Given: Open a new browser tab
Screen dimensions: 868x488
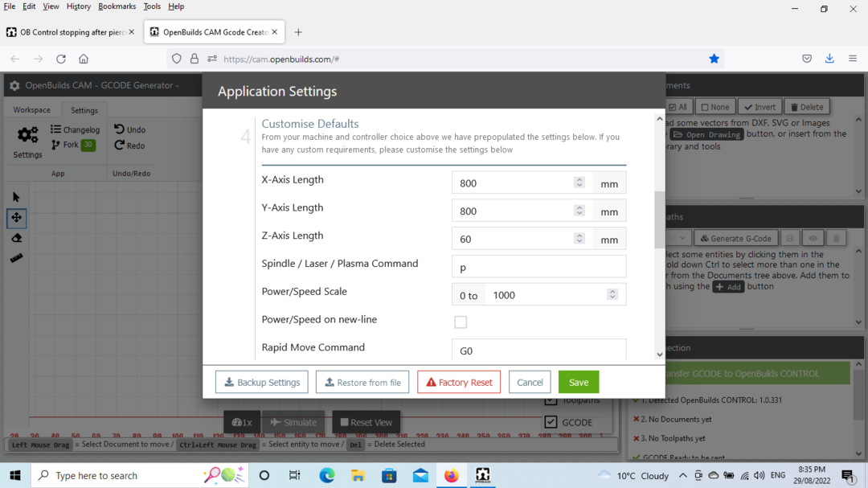Looking at the screenshot, I should (x=298, y=32).
